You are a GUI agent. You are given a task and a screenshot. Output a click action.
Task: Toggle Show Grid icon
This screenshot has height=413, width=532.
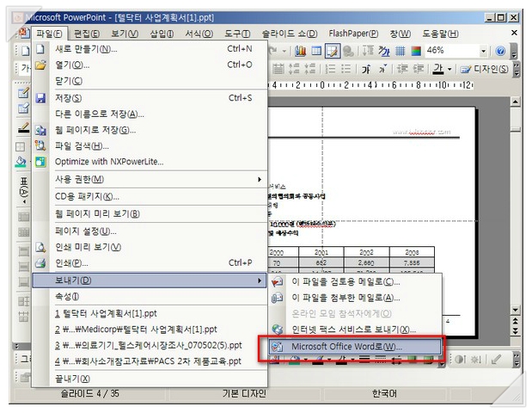click(401, 51)
